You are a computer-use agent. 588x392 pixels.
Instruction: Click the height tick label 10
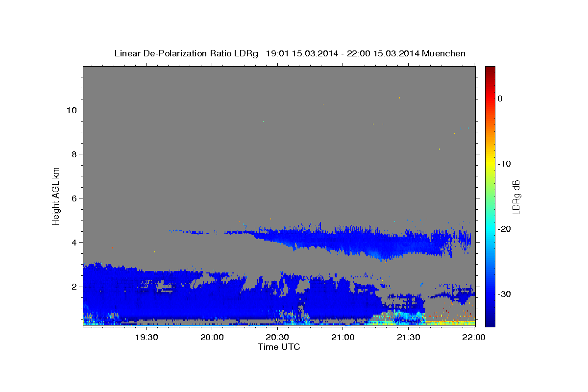coord(71,110)
